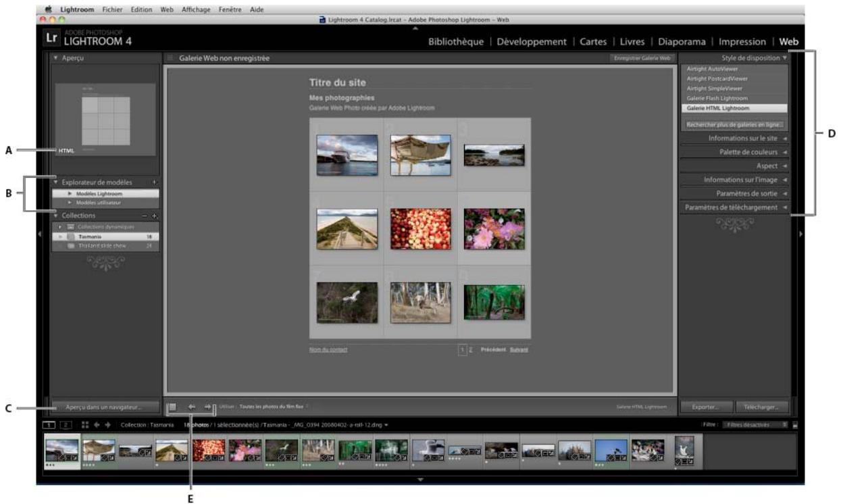Collapse the Style de disposition panel
841x504 pixels.
point(785,59)
